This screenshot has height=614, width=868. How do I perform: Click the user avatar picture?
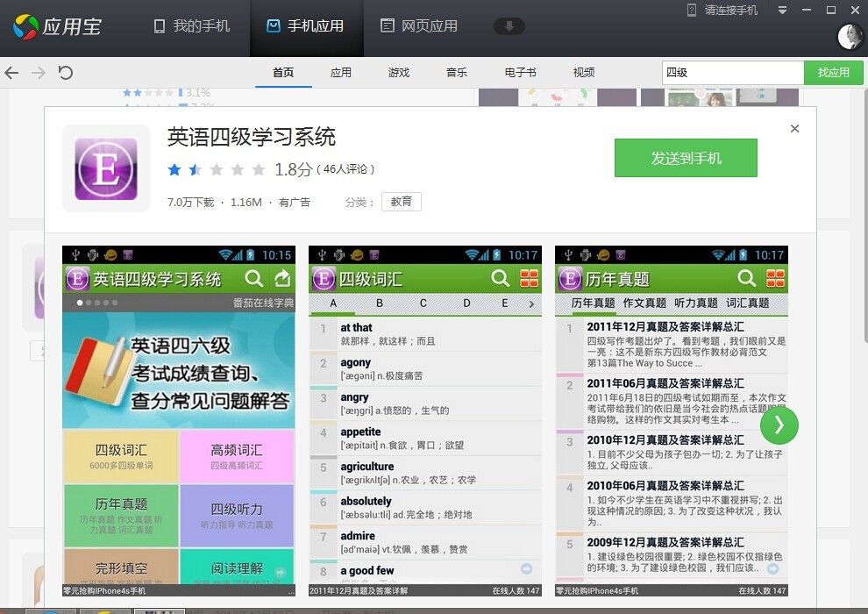[x=850, y=37]
